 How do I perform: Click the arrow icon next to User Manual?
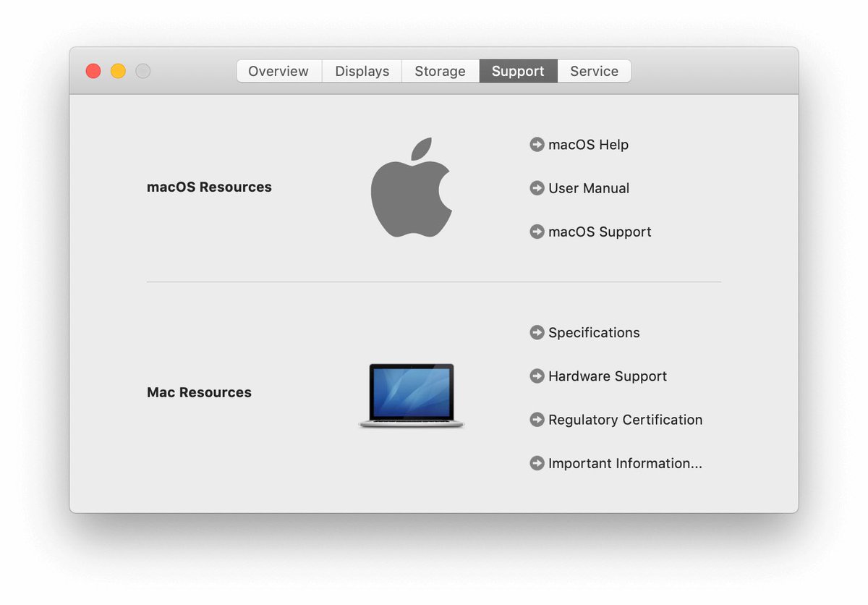point(537,188)
